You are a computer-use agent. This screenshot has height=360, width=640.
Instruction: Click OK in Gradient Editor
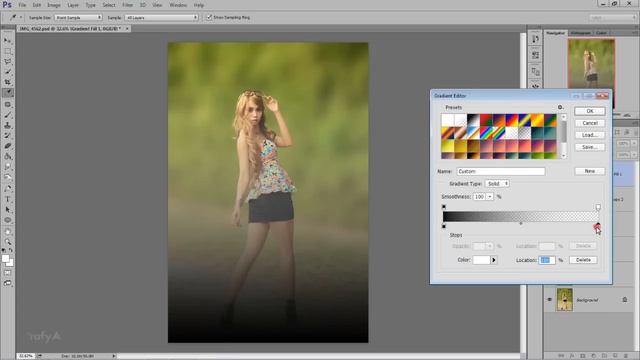[589, 111]
